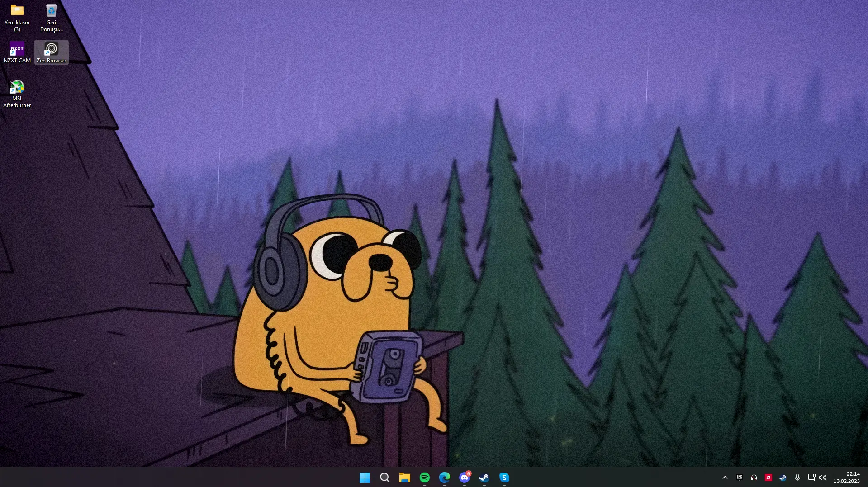Open Spotify from the taskbar
The height and width of the screenshot is (487, 868).
[x=425, y=478]
